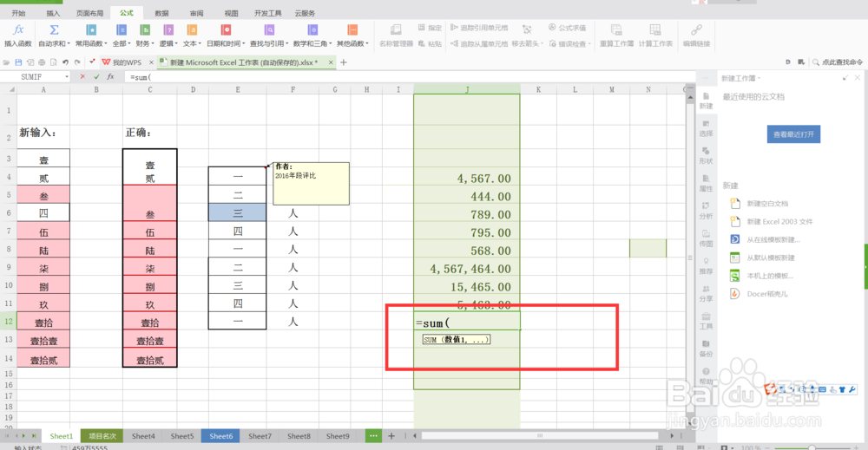Switch to the 数据 (Data) ribbon tab

161,13
